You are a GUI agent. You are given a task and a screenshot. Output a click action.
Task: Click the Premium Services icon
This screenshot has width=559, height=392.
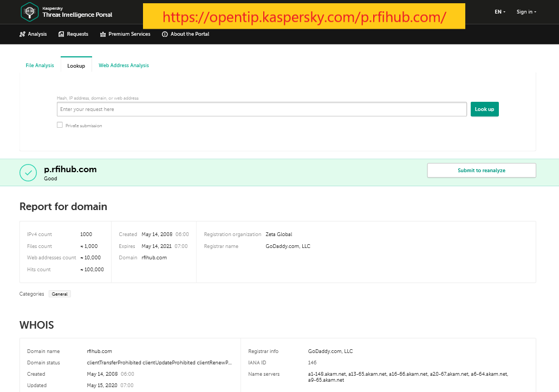tap(103, 34)
